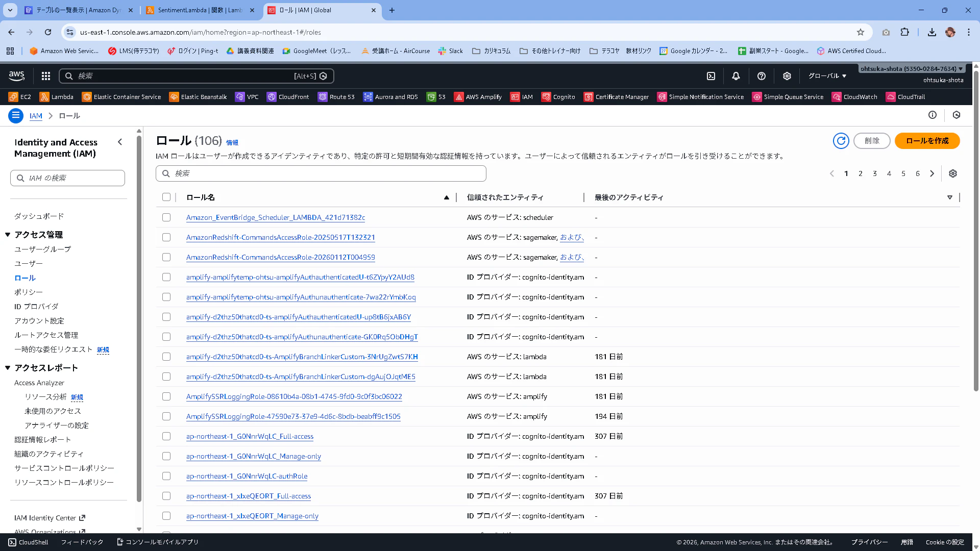Select ap-northeast-1_G0NnrWqLC_Full-access checkbox
This screenshot has height=551, width=980.
[166, 436]
